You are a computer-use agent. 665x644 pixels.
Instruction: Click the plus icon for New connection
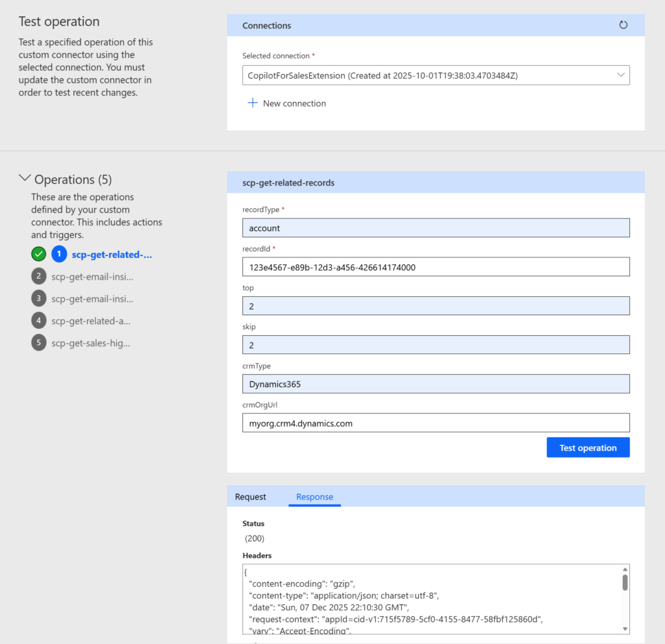[253, 103]
